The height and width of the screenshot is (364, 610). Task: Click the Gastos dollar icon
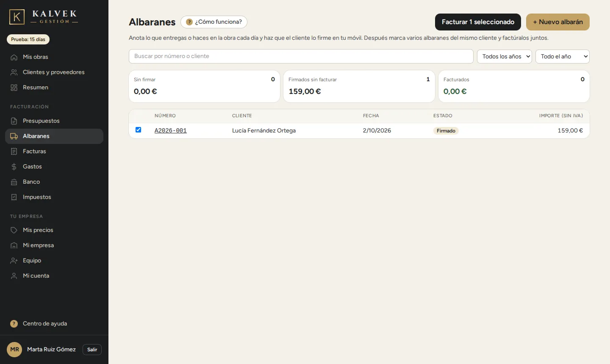(x=14, y=167)
